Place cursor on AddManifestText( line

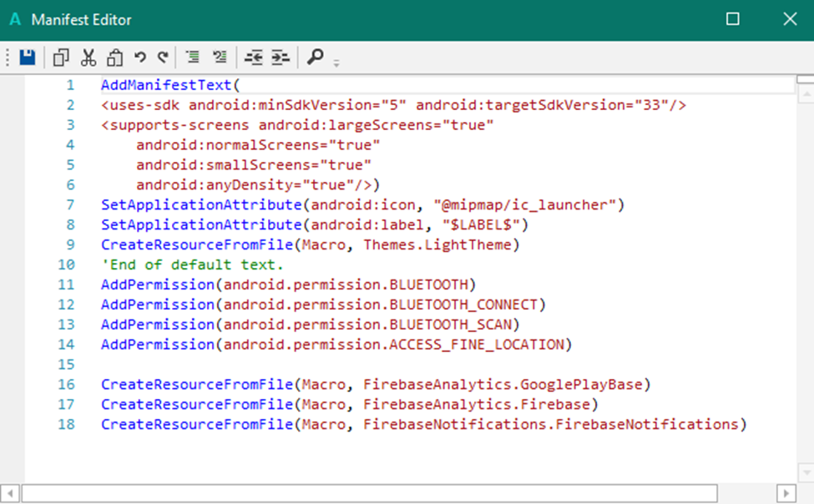tap(170, 84)
